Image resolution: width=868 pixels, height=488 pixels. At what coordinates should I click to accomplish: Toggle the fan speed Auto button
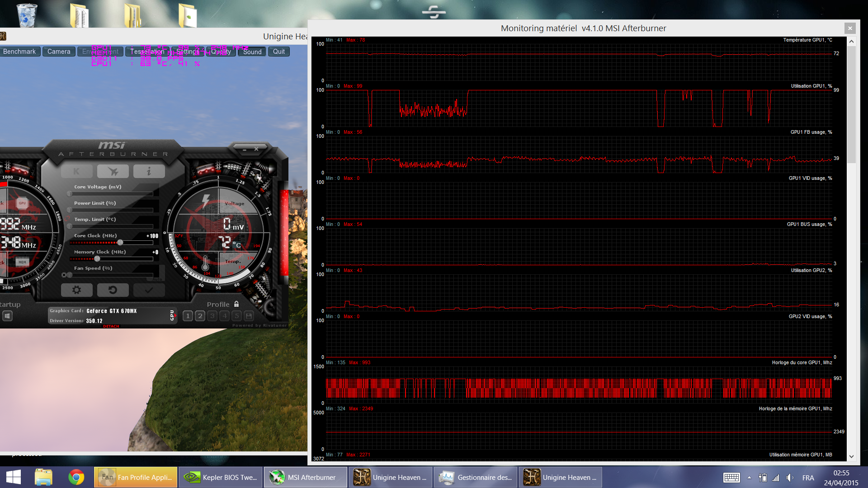(x=157, y=279)
